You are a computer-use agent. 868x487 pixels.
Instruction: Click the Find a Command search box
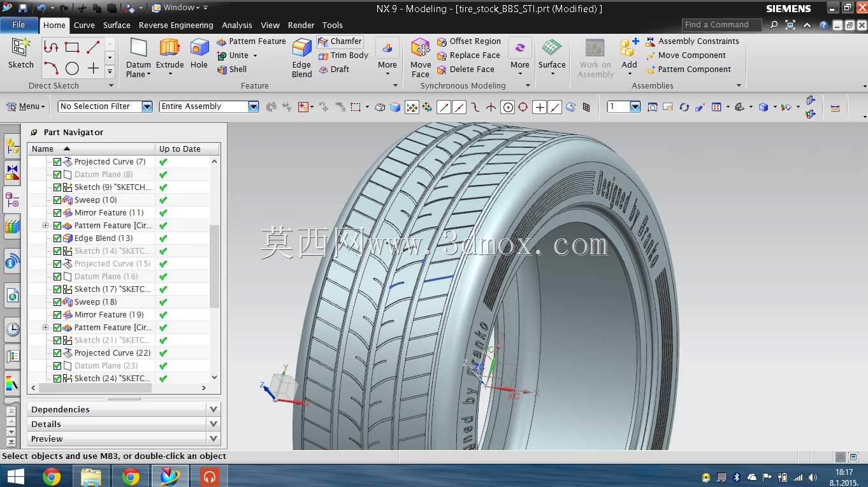point(722,25)
